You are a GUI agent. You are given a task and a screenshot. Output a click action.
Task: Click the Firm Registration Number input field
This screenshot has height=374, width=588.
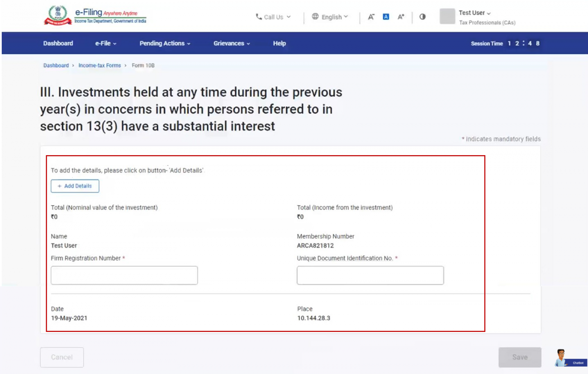[x=124, y=275]
